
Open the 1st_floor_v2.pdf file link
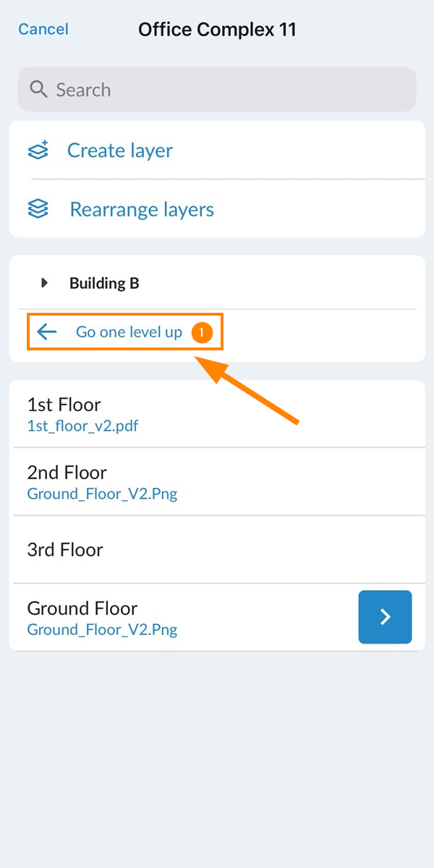[83, 426]
